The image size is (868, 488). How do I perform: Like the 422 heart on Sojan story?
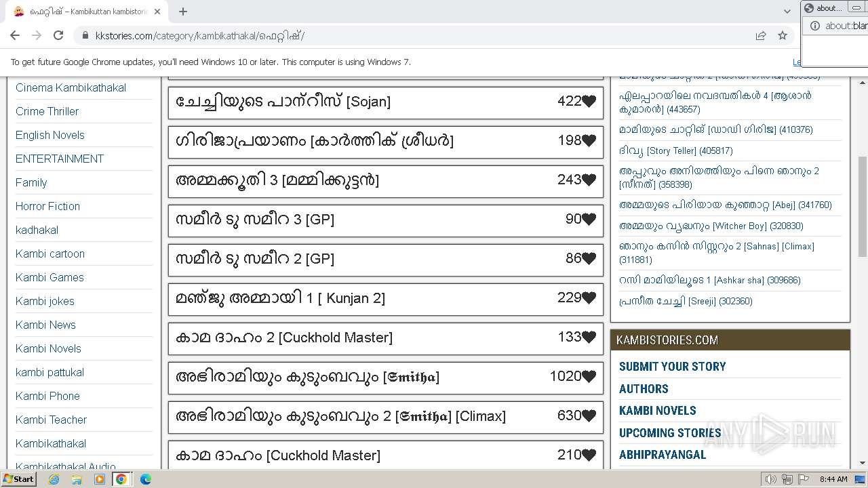[x=589, y=102]
